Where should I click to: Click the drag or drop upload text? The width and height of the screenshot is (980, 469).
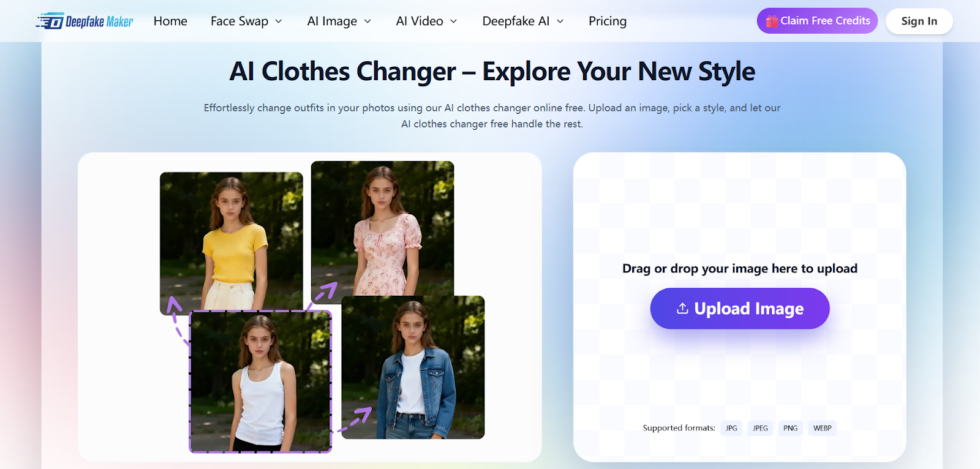739,269
